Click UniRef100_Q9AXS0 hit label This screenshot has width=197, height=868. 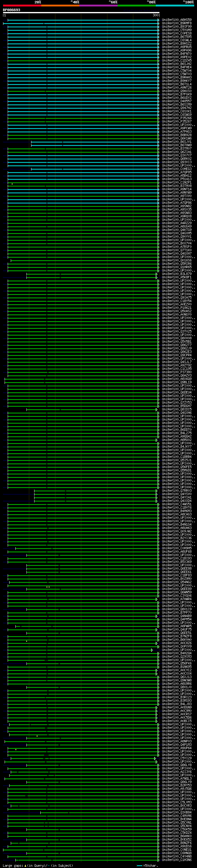[x=177, y=91]
